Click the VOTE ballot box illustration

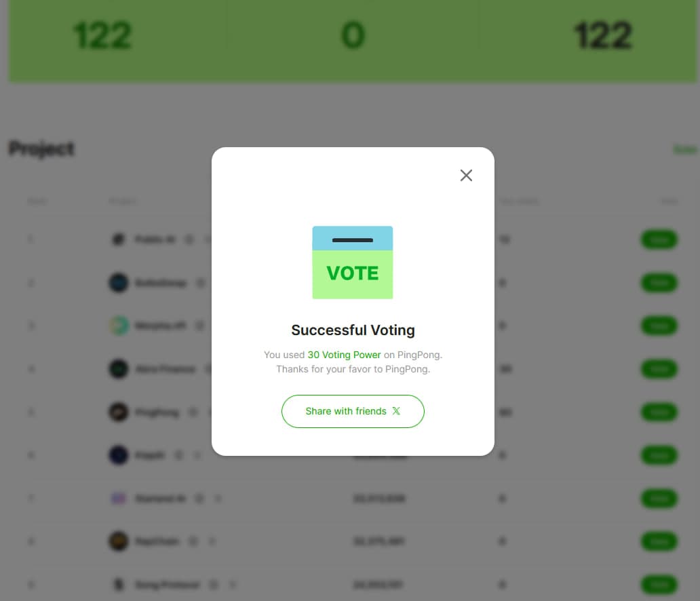353,263
